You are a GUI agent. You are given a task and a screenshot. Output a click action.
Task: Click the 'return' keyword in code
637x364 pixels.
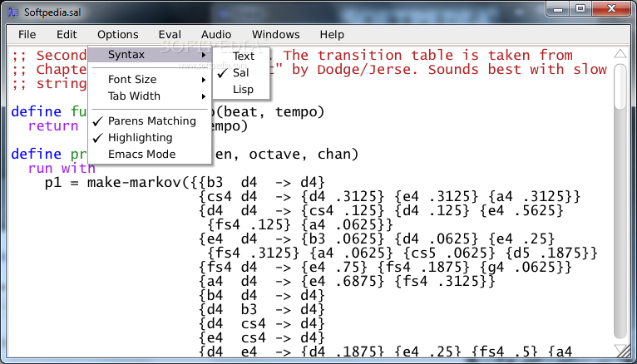(53, 126)
